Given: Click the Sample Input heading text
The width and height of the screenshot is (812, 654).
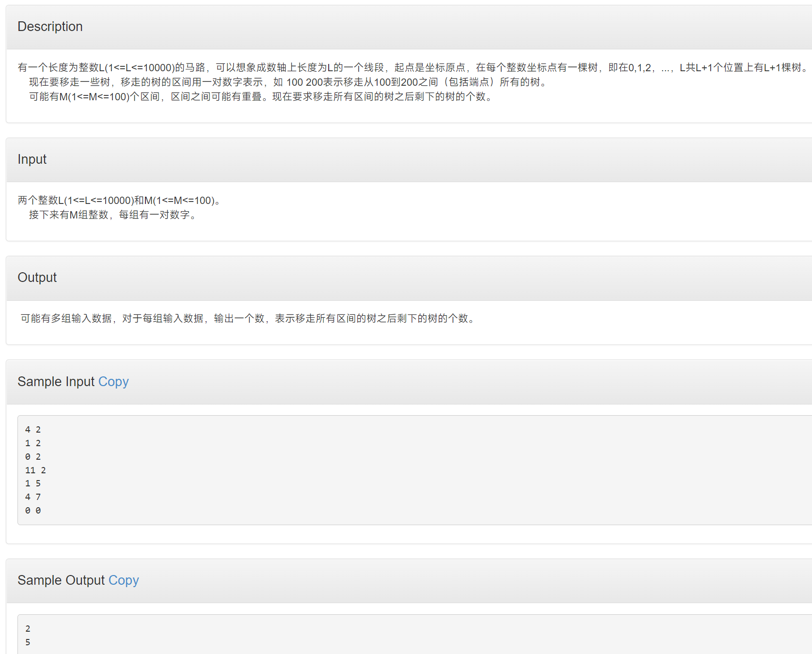Looking at the screenshot, I should (56, 382).
